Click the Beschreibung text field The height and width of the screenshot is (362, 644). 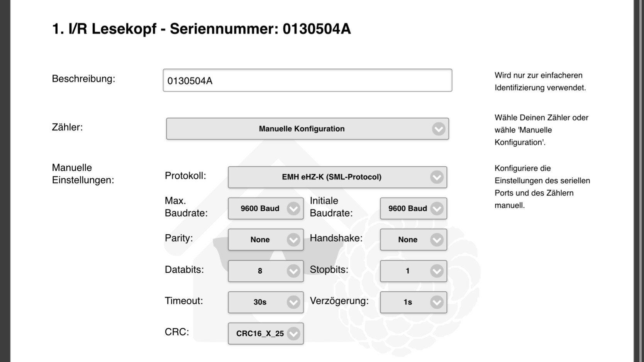click(x=307, y=80)
